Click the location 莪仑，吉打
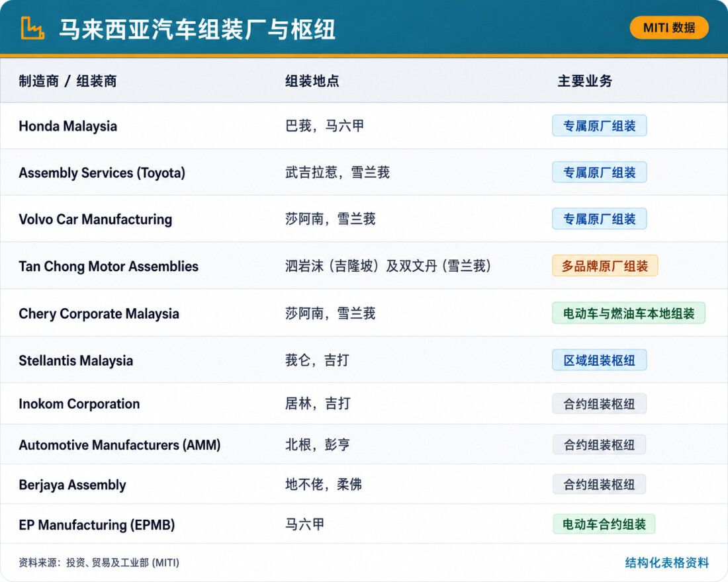The width and height of the screenshot is (728, 582). [x=317, y=360]
